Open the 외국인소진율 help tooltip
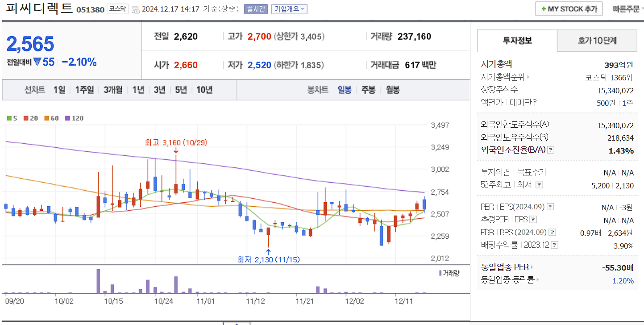644x325 pixels. click(x=551, y=150)
